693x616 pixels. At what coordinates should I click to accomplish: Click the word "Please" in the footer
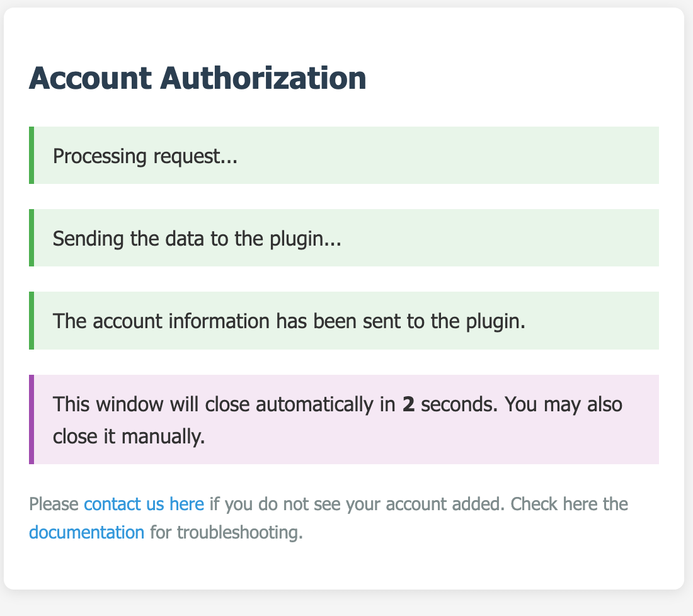pyautogui.click(x=54, y=505)
